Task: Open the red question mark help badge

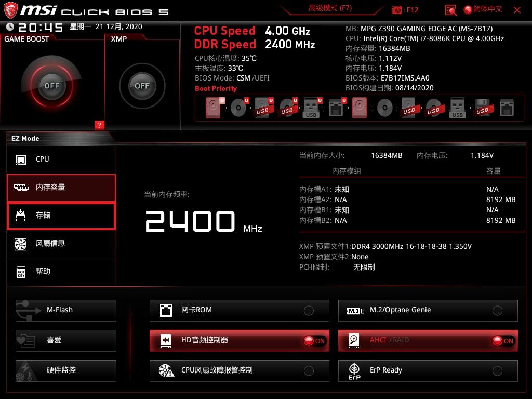Action: pyautogui.click(x=99, y=125)
